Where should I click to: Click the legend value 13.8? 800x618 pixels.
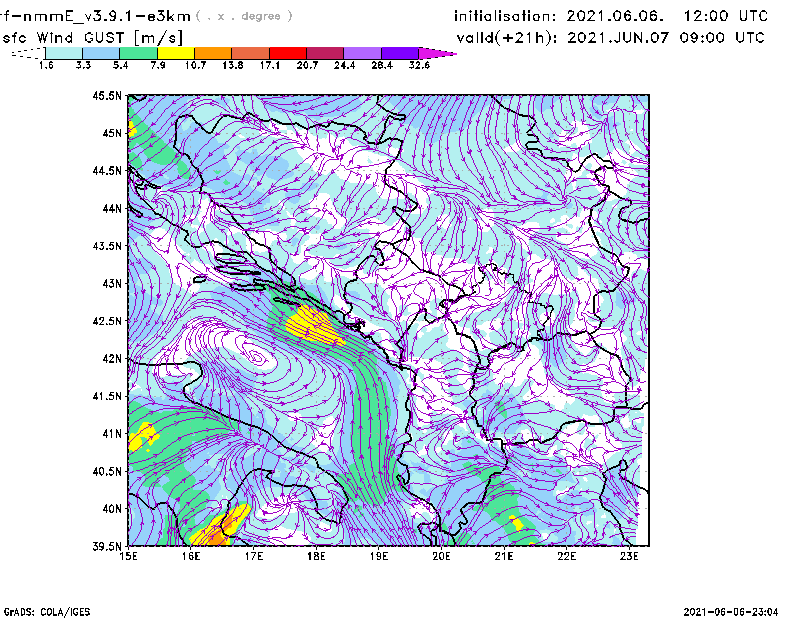[x=233, y=65]
